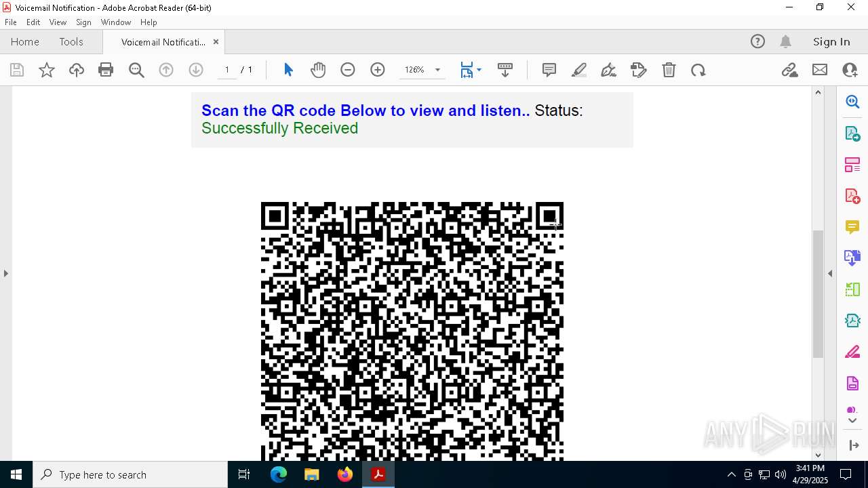Open Microsoft Edge from the taskbar
This screenshot has height=488, width=868.
pyautogui.click(x=279, y=474)
